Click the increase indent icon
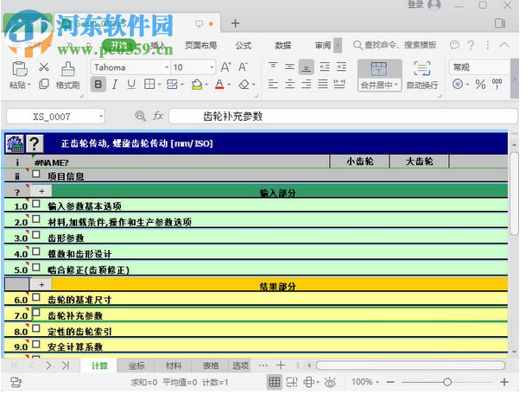 point(341,67)
